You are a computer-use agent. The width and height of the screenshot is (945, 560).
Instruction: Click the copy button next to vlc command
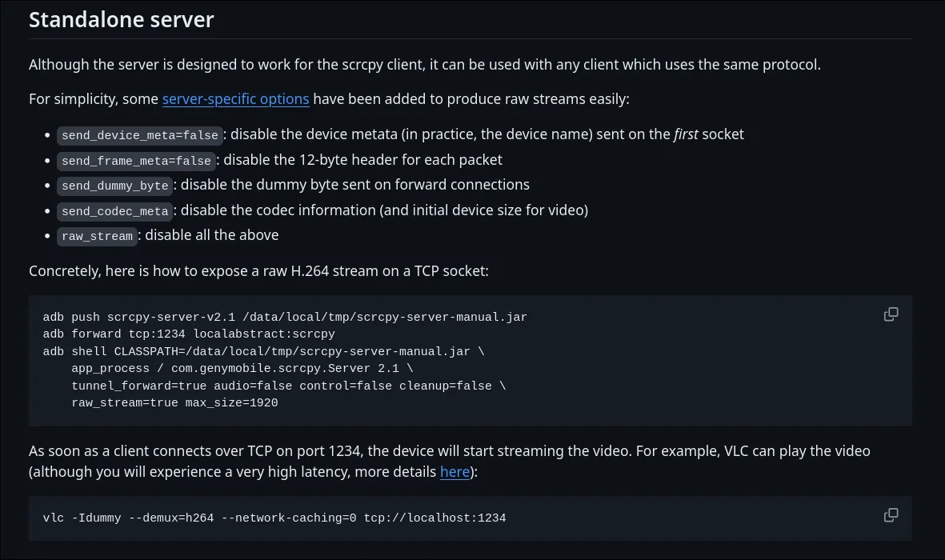[891, 515]
